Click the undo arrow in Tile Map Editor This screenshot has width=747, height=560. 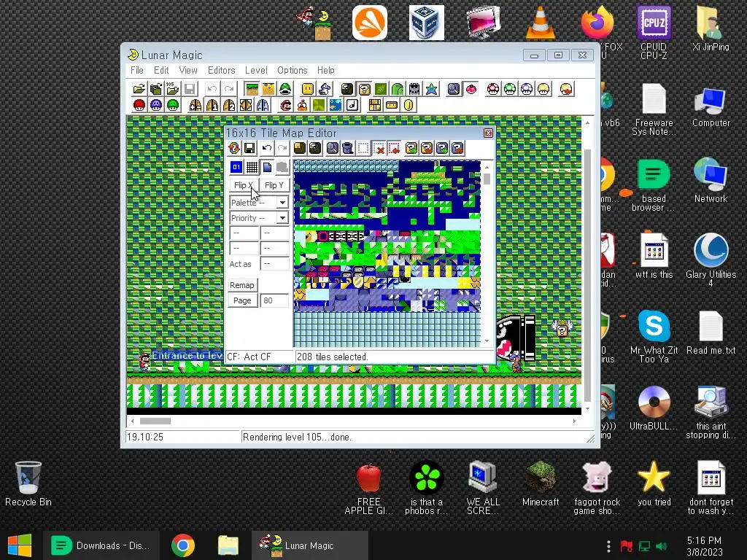[267, 149]
